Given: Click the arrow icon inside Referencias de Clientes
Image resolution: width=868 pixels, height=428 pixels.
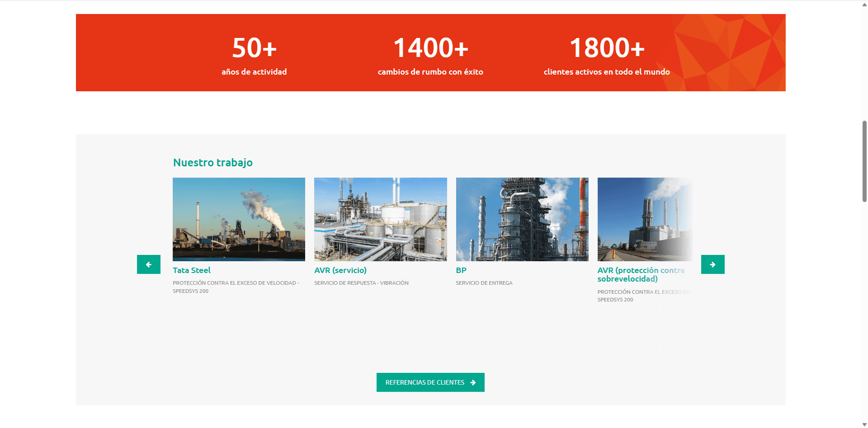Looking at the screenshot, I should coord(473,382).
